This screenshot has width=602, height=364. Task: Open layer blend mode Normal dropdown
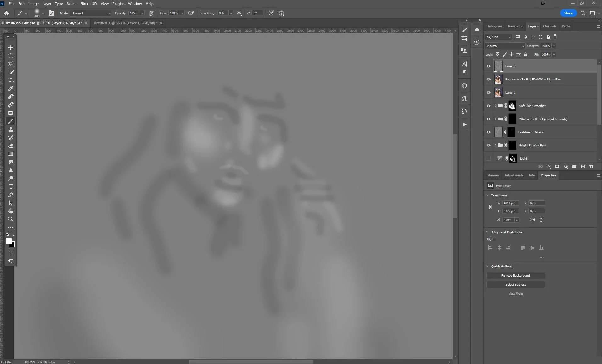click(505, 46)
